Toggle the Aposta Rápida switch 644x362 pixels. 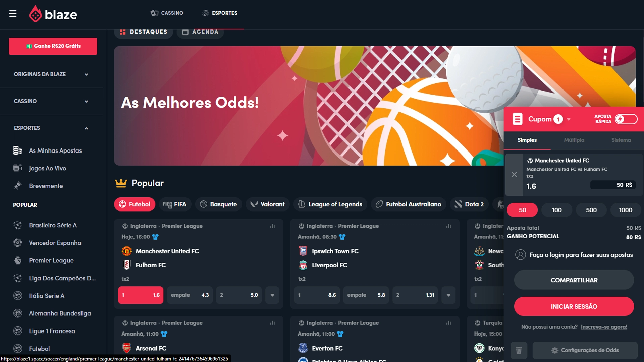626,119
